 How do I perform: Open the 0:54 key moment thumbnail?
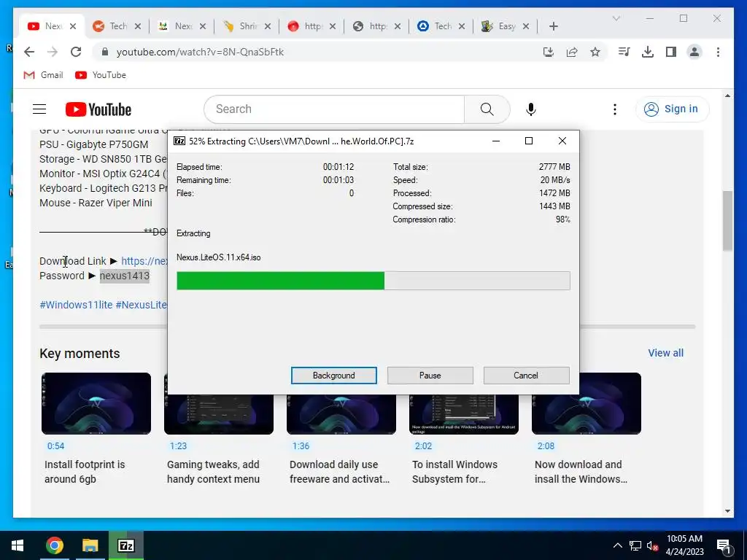[x=96, y=403]
